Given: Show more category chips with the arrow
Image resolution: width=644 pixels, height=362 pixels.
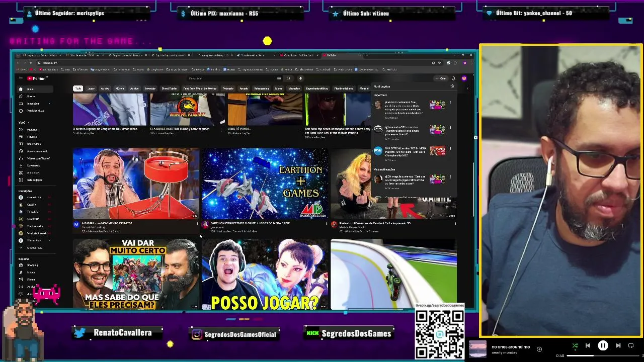Looking at the screenshot, I should [x=467, y=88].
